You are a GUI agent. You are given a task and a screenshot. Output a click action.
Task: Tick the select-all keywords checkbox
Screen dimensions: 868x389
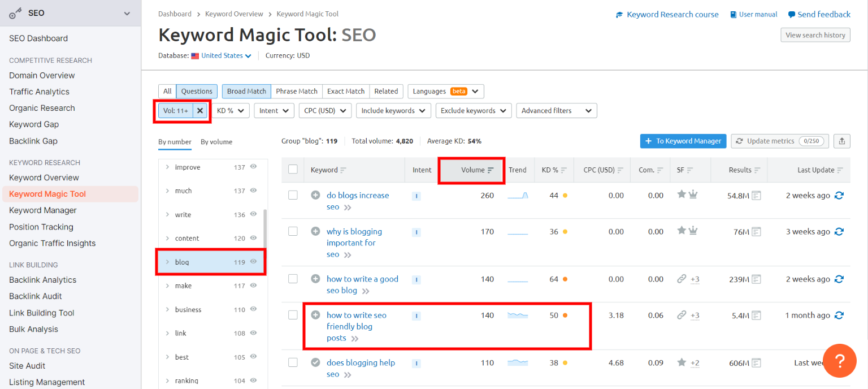coord(293,170)
